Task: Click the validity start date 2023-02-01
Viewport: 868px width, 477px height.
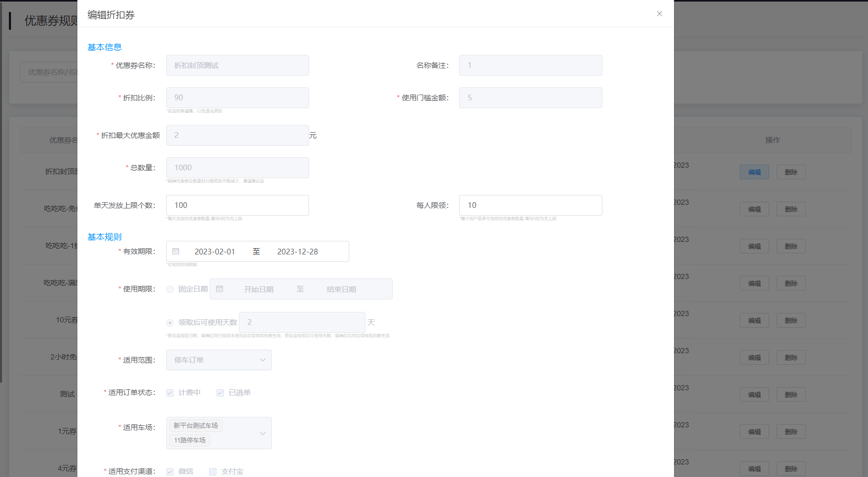Action: pos(214,251)
